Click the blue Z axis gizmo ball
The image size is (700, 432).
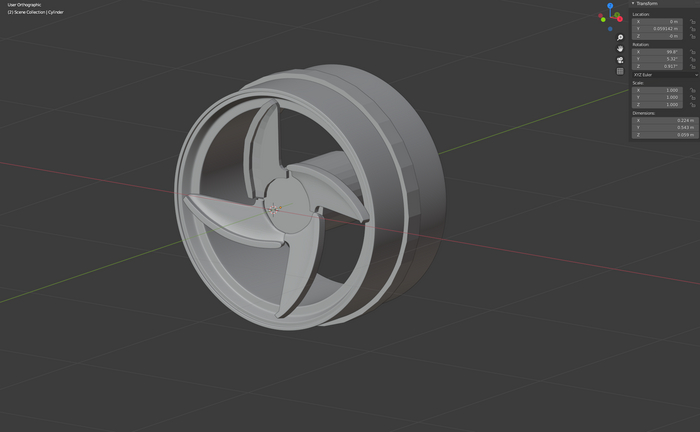[610, 6]
